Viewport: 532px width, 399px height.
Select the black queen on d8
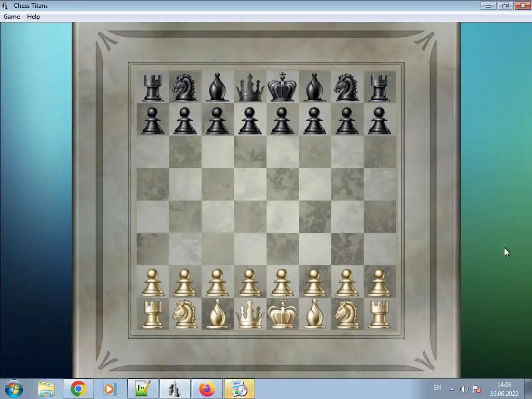click(x=250, y=87)
